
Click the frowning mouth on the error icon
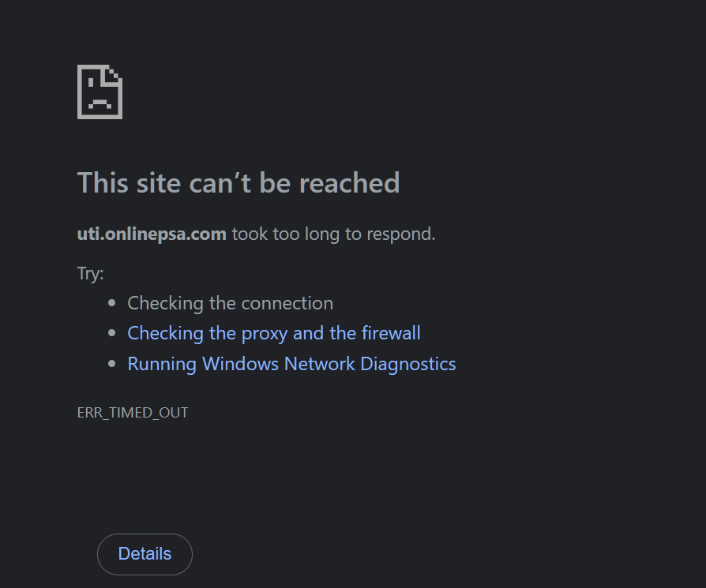99,103
